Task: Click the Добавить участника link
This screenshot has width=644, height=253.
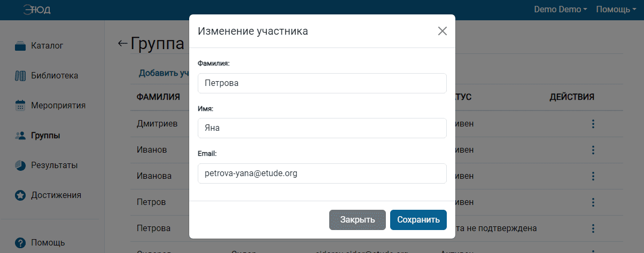Action: click(164, 73)
